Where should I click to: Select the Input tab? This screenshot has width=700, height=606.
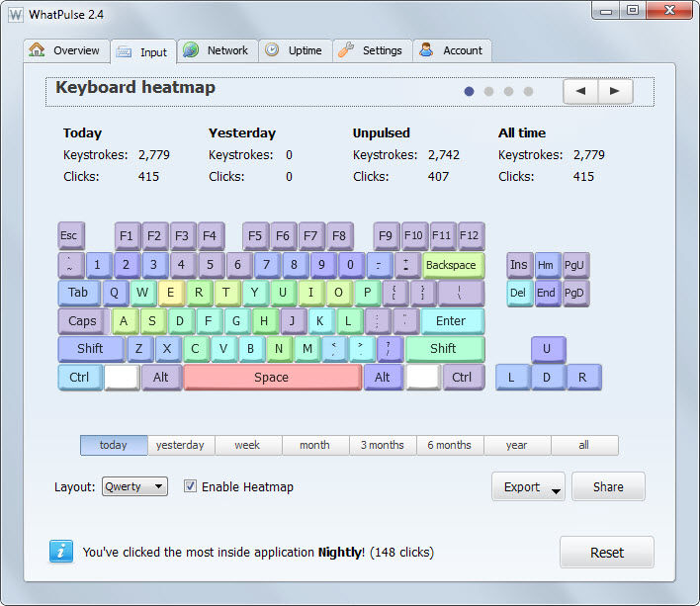coord(142,52)
